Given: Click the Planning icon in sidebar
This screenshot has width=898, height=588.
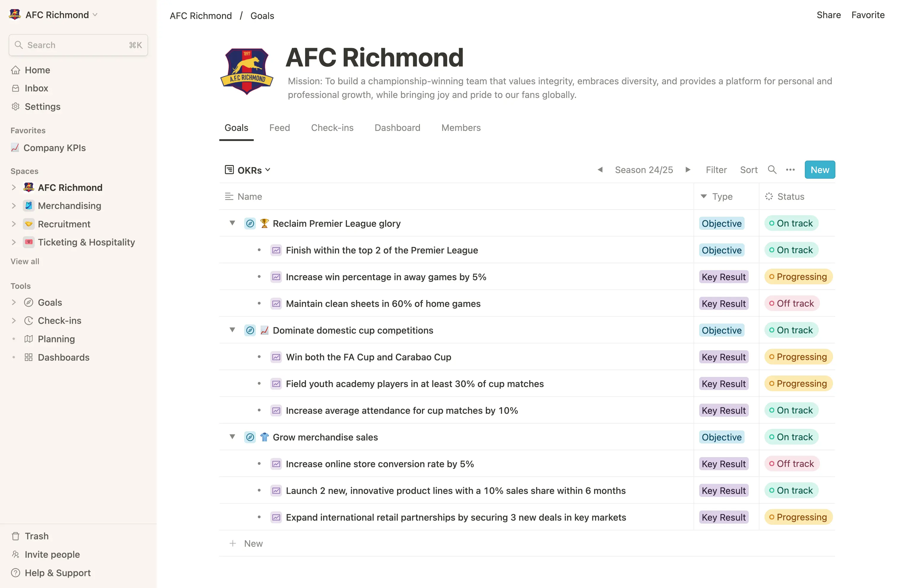Looking at the screenshot, I should 28,339.
